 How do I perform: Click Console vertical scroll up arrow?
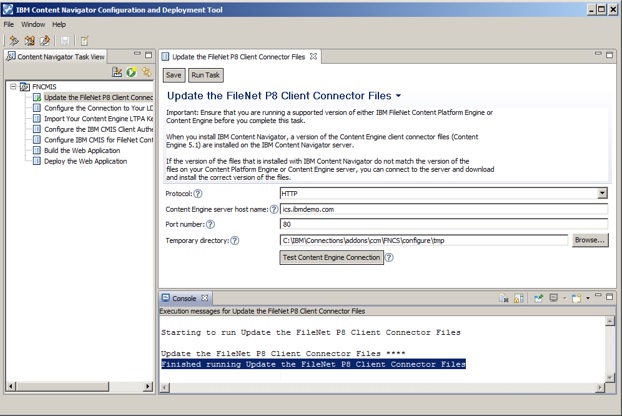[610, 321]
